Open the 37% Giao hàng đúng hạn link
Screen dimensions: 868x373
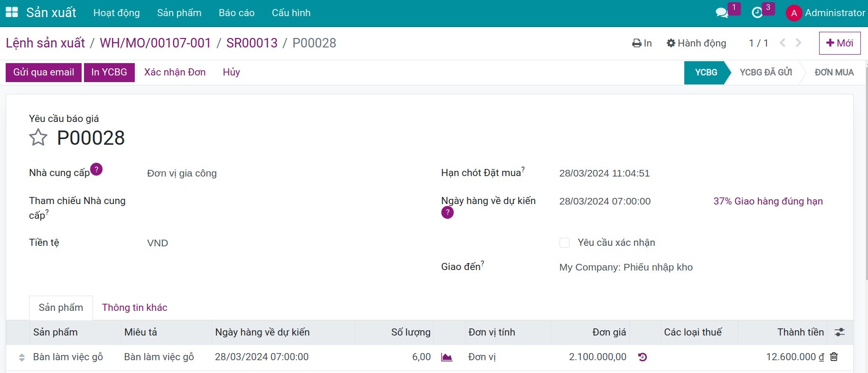(768, 201)
